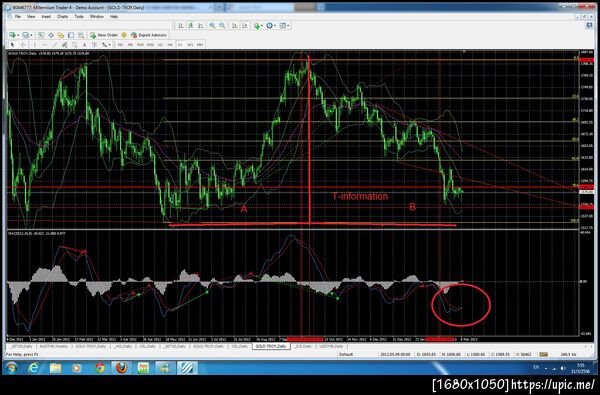Switch to the M30 timeframe
Screen dimensions: 600x395
[x=150, y=45]
